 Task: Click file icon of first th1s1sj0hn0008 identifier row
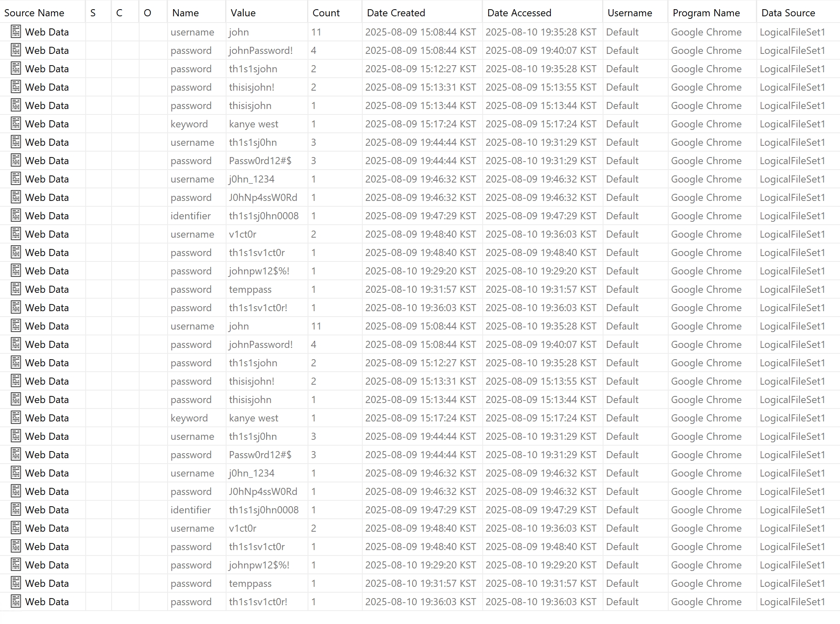[x=16, y=216]
